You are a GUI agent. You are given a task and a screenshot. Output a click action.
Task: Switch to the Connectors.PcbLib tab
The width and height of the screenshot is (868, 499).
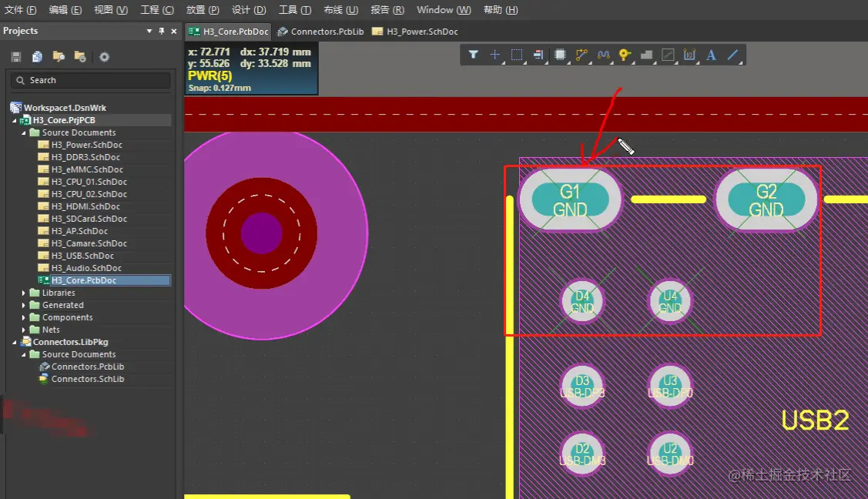(320, 32)
